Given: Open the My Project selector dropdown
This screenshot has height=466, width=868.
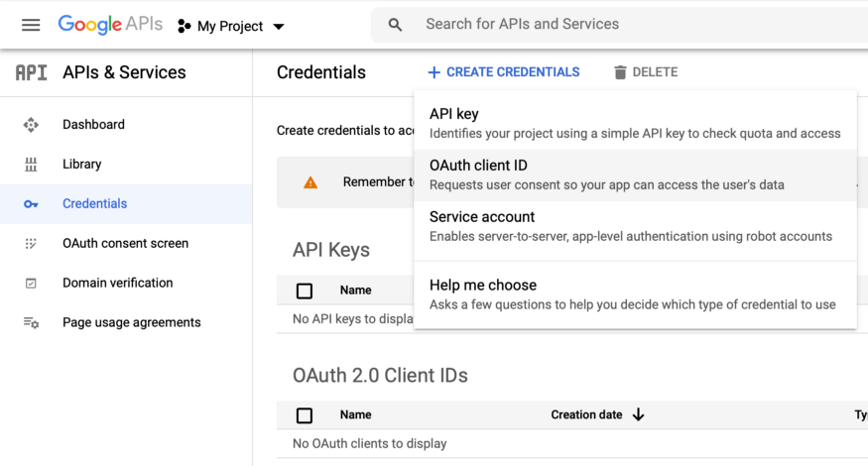Looking at the screenshot, I should tap(231, 26).
